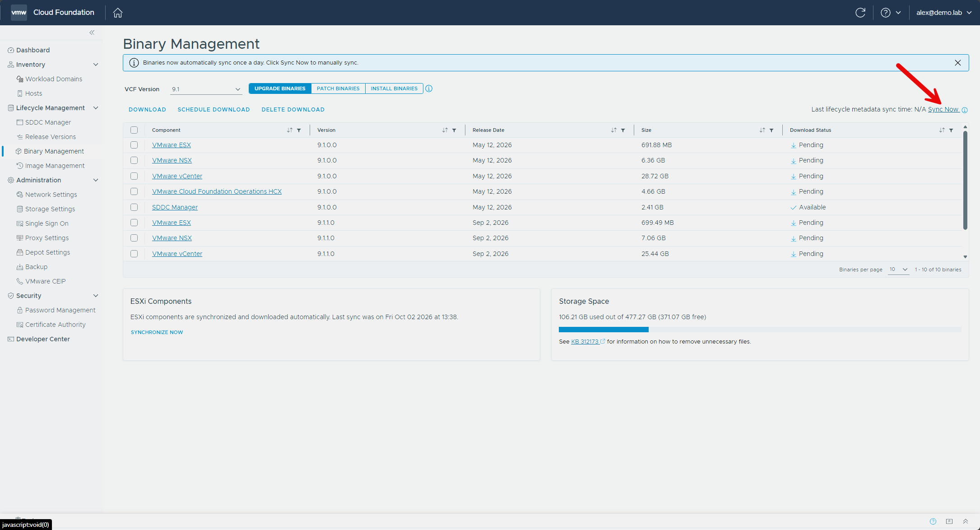Collapse the Administration section
This screenshot has height=530, width=980.
(96, 180)
